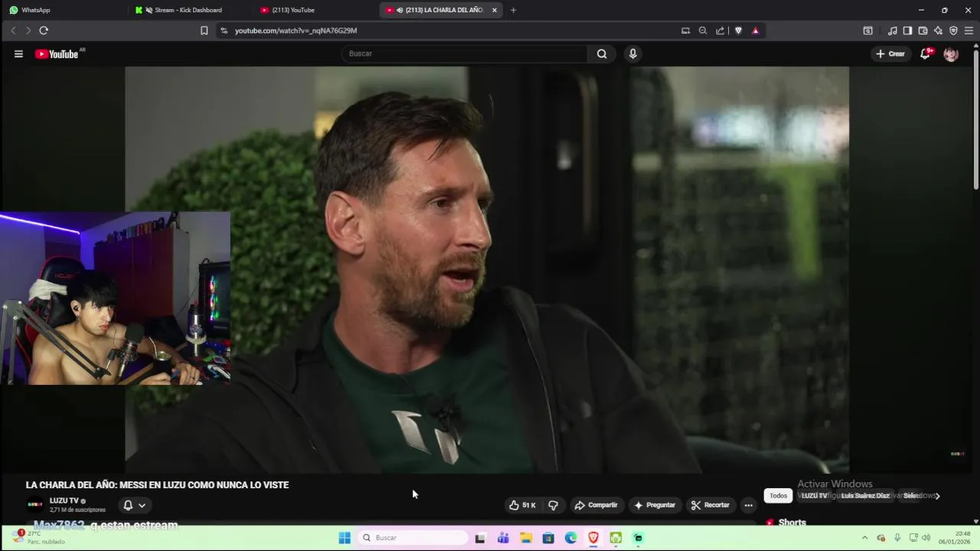
Task: Open Brave VPN shield icon
Action: pos(953,31)
